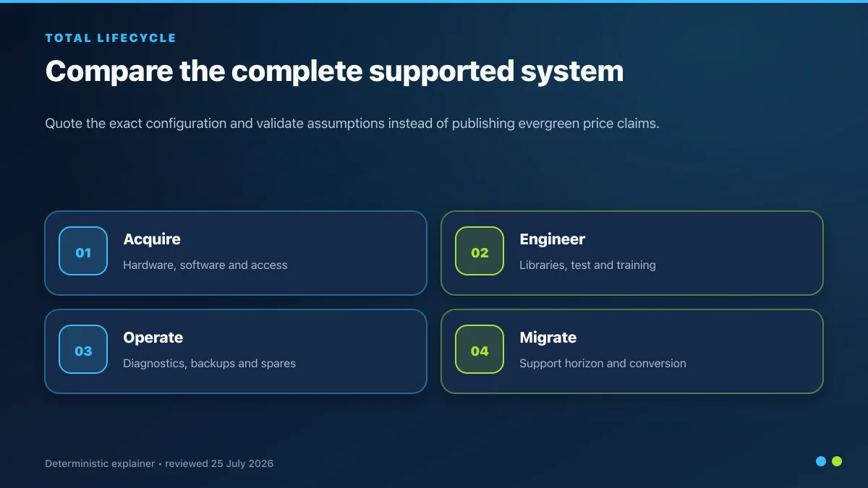Click the 03 number badge

tap(83, 349)
